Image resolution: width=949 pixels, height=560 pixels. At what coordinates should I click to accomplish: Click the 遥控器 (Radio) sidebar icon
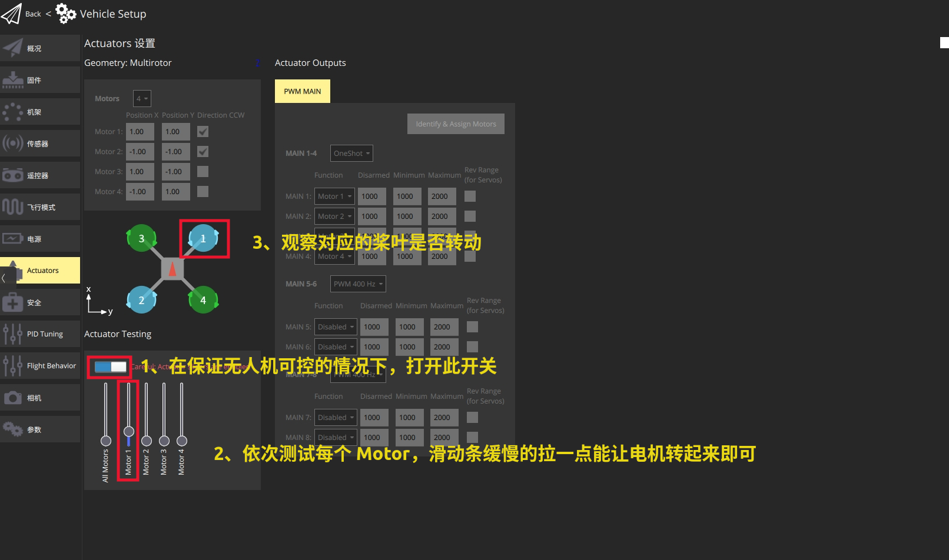40,175
